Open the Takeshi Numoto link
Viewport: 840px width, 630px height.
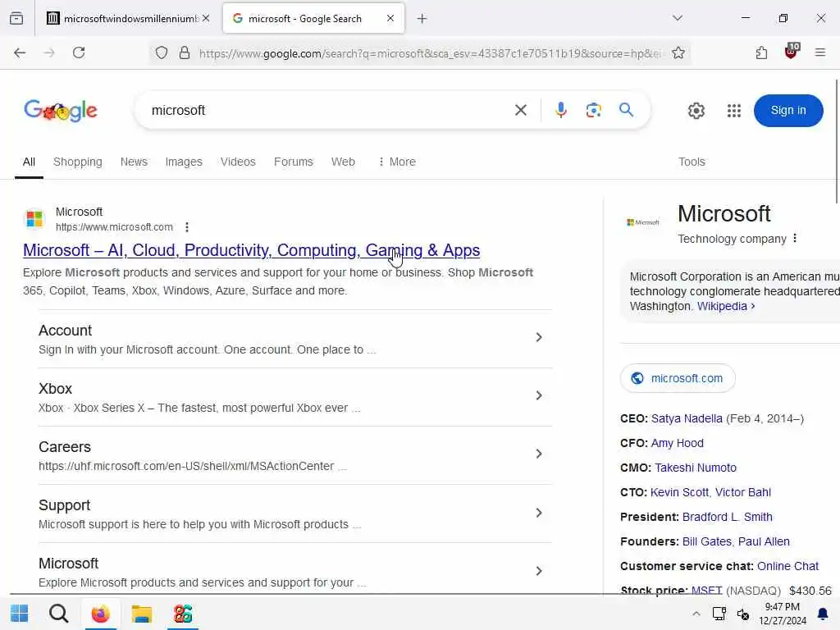(696, 468)
